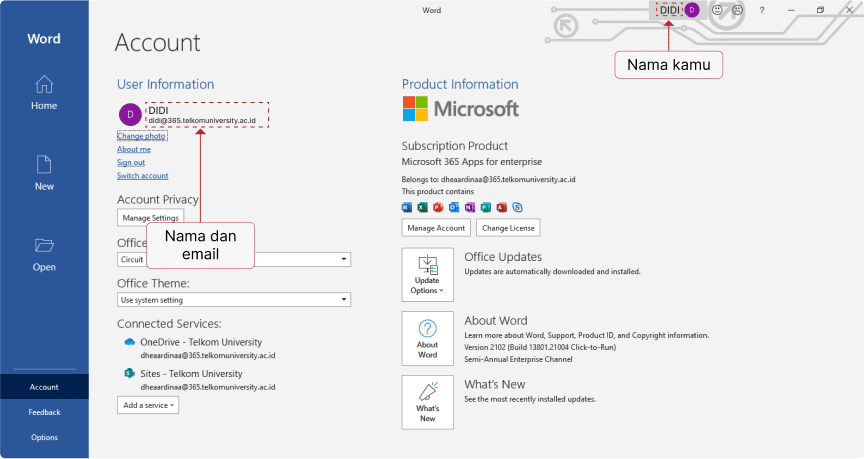Open Word Options from sidebar
865x459 pixels.
[x=44, y=437]
